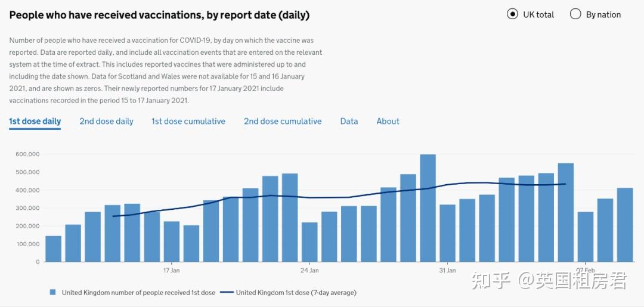The height and width of the screenshot is (307, 644).
Task: Switch to 2nd dose daily tab
Action: (106, 121)
